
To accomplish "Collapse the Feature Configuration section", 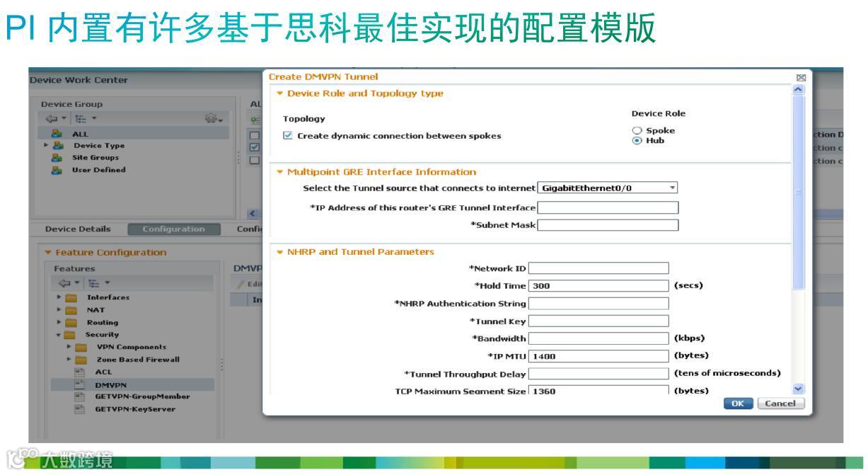I will pos(48,253).
